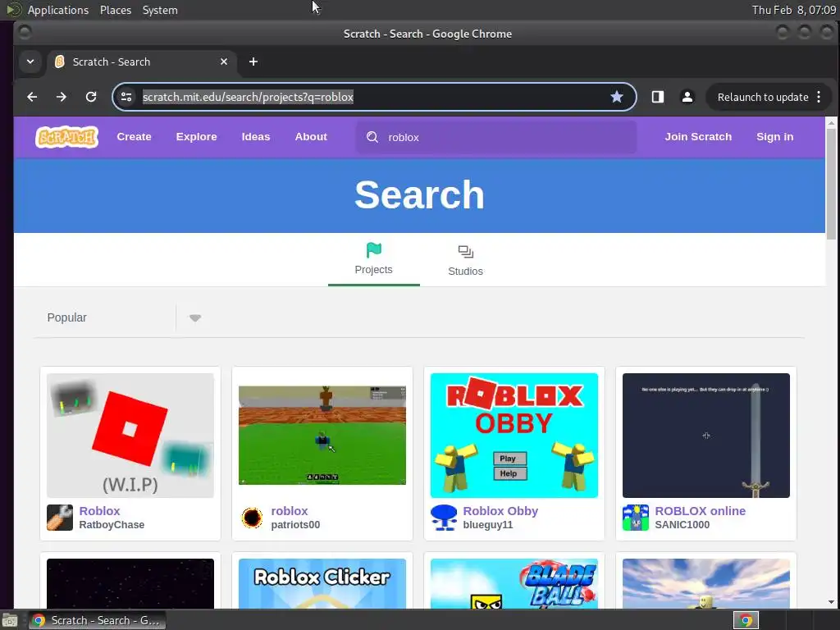Click the Roblox project title by RatboyChase
The image size is (840, 630).
[x=99, y=511]
